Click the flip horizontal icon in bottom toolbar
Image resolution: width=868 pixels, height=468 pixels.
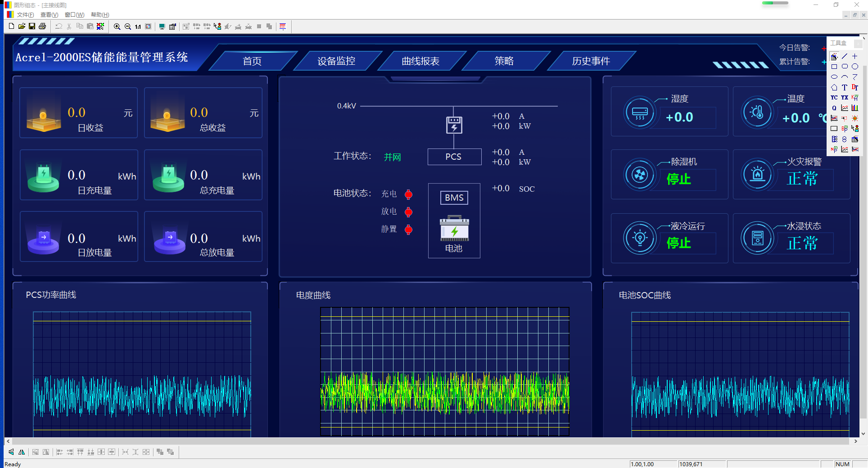coord(21,452)
